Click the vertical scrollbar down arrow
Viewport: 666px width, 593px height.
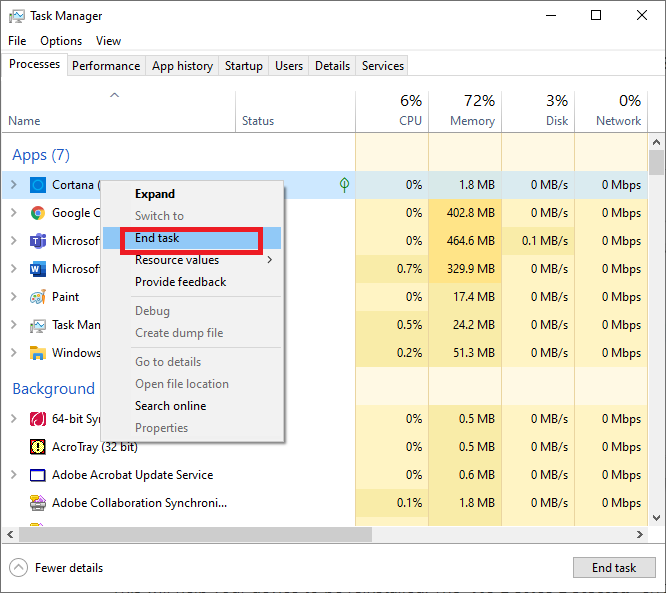click(x=657, y=518)
